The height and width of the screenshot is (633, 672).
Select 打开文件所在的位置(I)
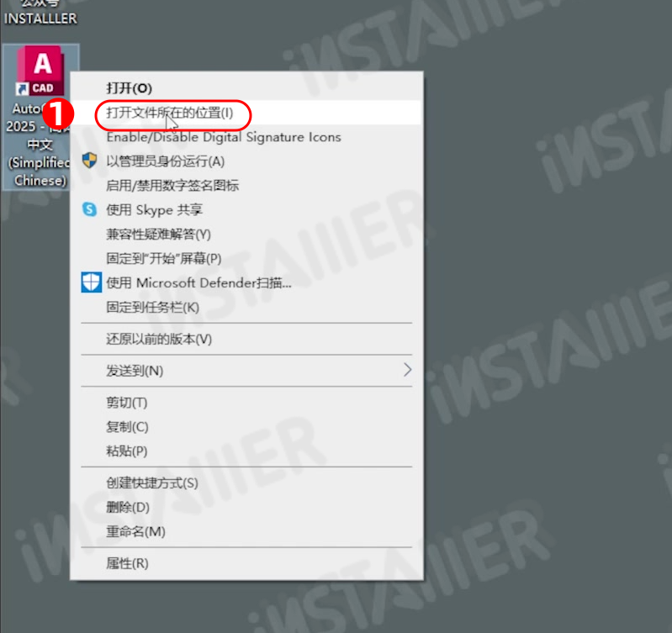tap(246, 113)
